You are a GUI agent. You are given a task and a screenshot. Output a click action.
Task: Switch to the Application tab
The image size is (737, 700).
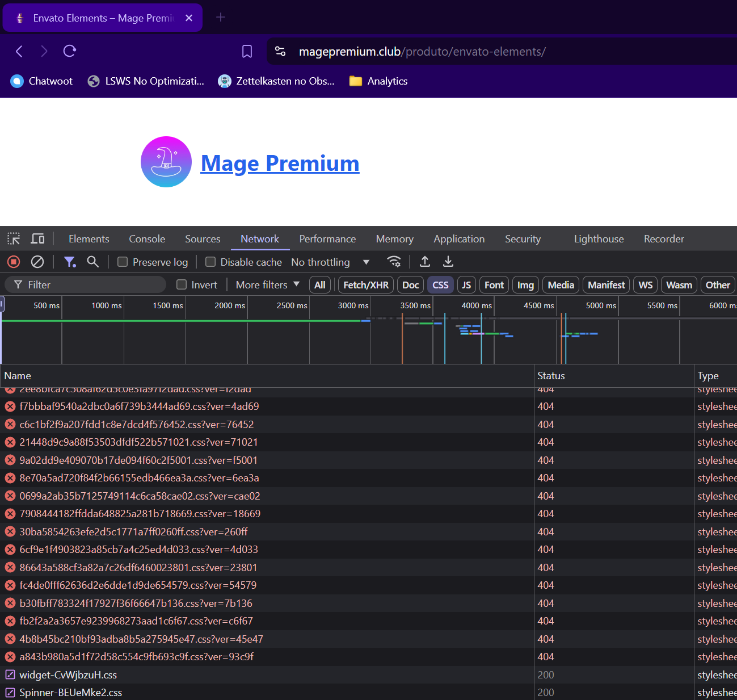coord(459,239)
